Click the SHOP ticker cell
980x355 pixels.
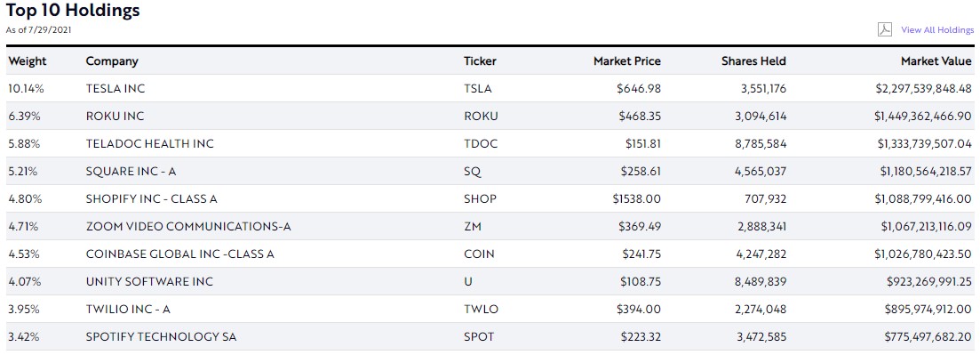(x=480, y=199)
